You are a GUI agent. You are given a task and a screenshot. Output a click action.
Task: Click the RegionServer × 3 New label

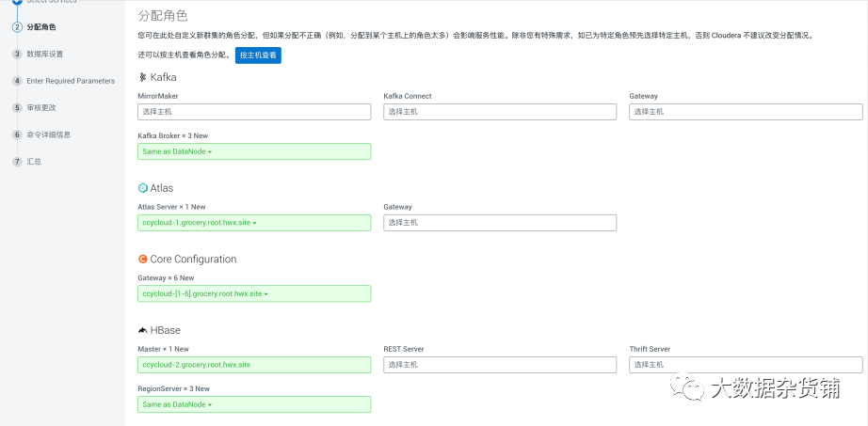click(174, 389)
